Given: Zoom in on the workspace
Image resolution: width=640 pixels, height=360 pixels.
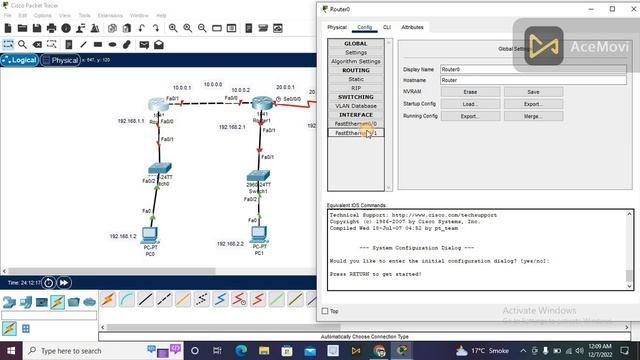Looking at the screenshot, I should coord(173,28).
